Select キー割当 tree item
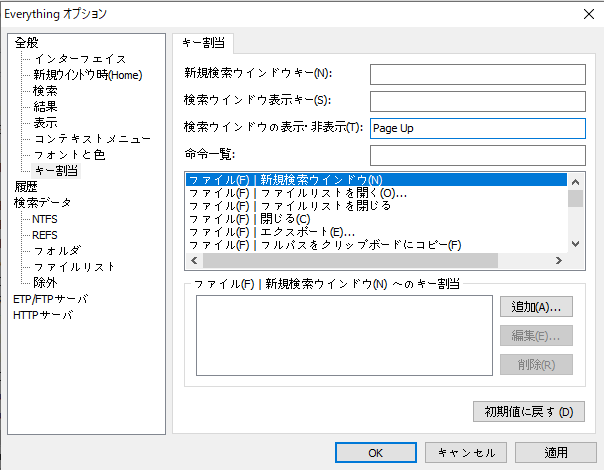 click(56, 171)
